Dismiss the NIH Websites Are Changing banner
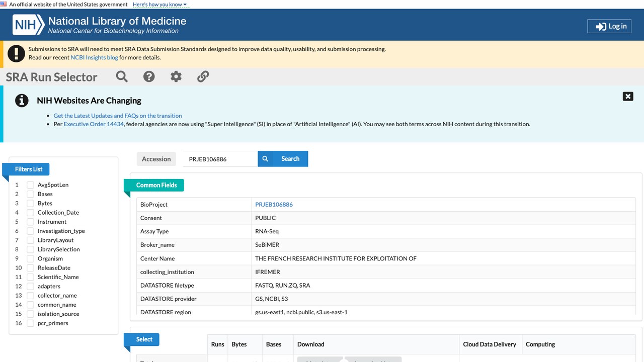Viewport: 644px width, 362px height. point(628,97)
